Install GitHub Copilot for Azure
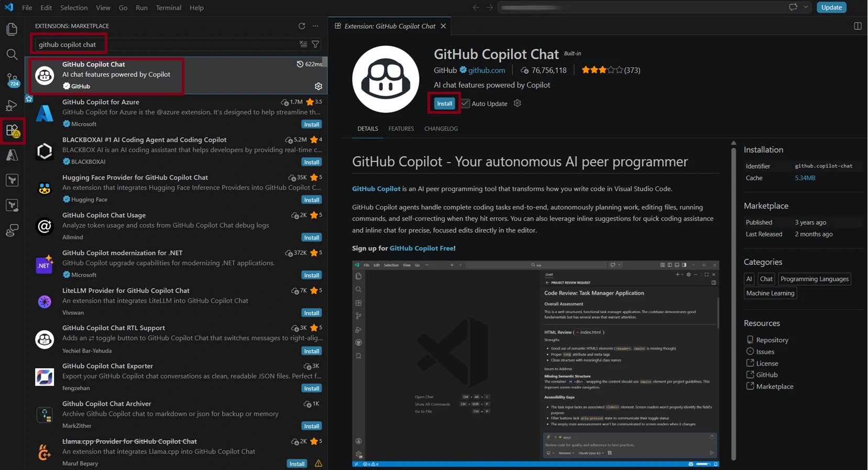The width and height of the screenshot is (868, 470). [x=311, y=124]
